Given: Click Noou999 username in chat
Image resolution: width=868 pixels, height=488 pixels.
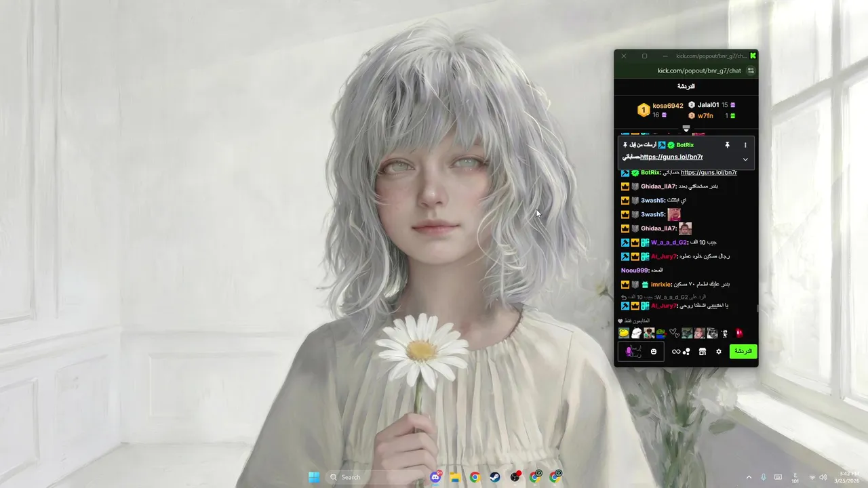Looking at the screenshot, I should tap(633, 270).
